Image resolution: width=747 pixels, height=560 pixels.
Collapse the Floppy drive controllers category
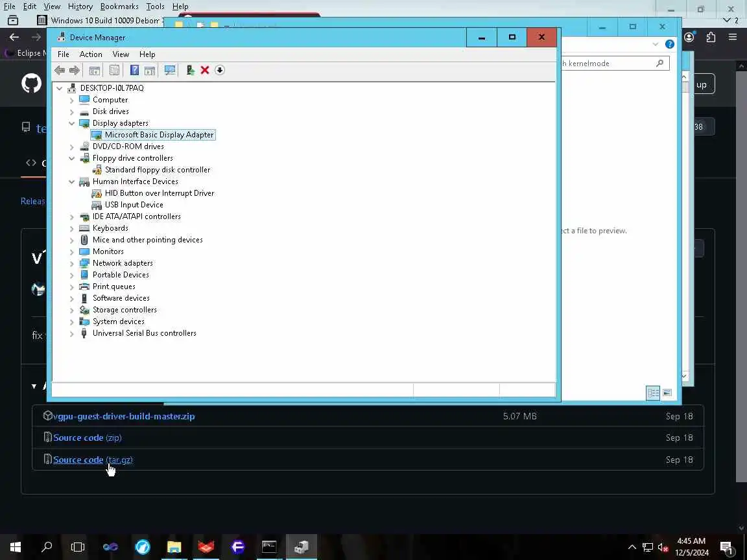(71, 158)
